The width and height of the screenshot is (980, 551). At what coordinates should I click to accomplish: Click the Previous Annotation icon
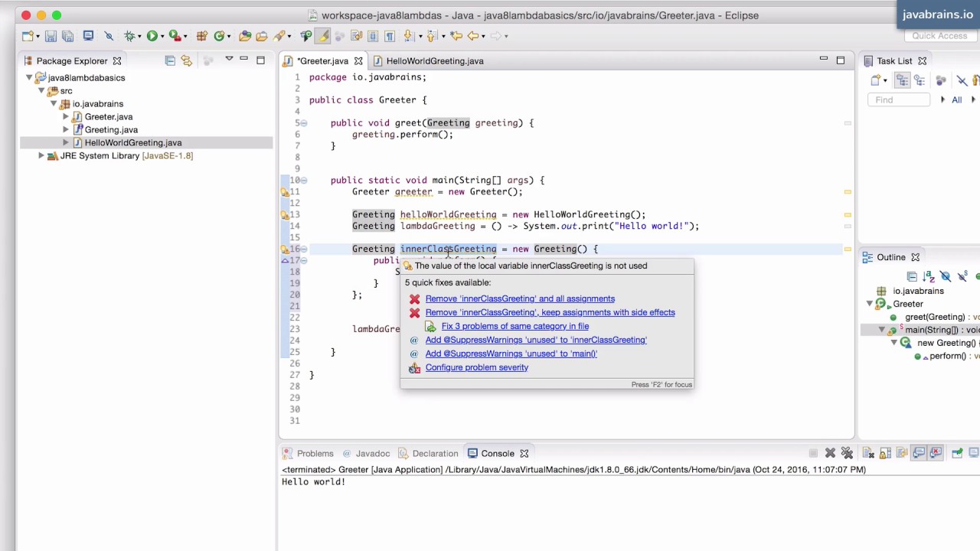click(x=432, y=36)
